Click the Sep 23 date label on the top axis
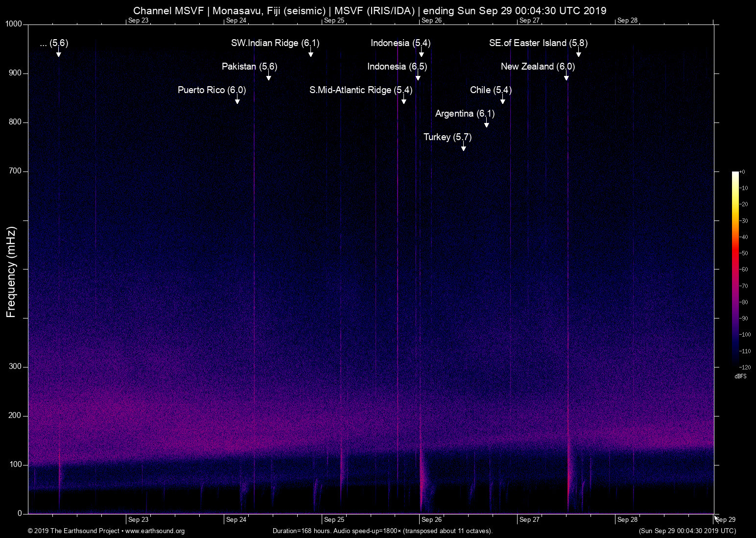Viewport: 756px width, 538px height. coord(138,21)
